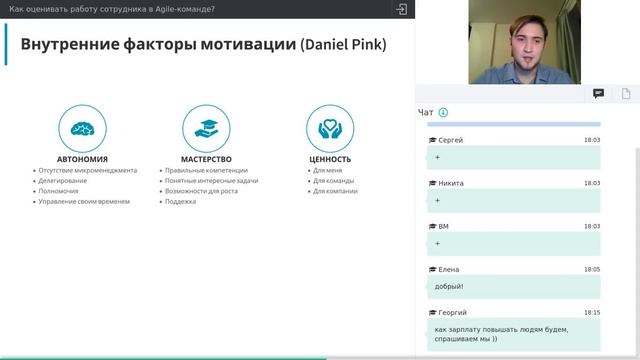Viewport: 640px width, 360px height.
Task: Click the graduation icon beside ВМ
Action: (433, 226)
